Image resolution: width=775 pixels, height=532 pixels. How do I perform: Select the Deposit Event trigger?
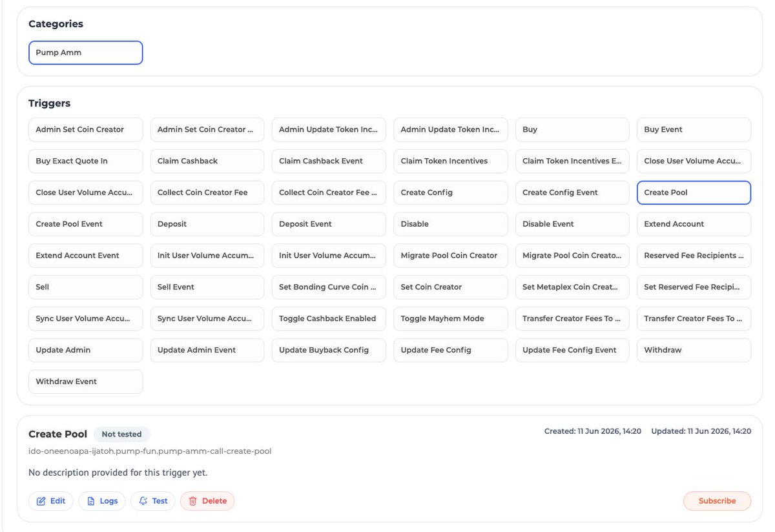tap(329, 224)
